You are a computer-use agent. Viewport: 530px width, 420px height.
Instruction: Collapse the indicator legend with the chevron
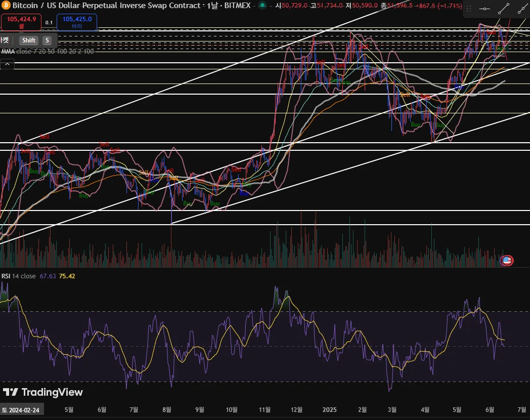[8, 64]
